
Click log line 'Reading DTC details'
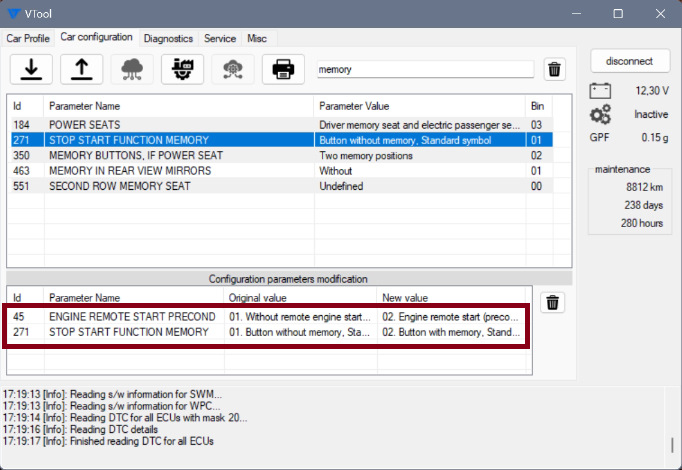[x=80, y=429]
